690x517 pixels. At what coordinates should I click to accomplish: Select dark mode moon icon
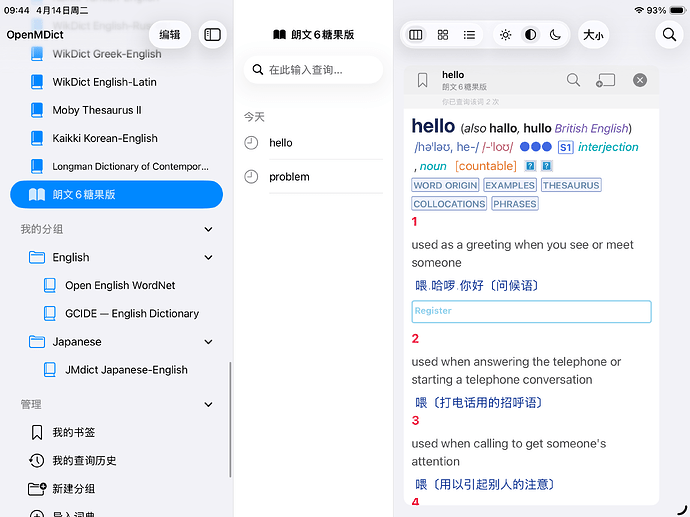click(x=555, y=35)
